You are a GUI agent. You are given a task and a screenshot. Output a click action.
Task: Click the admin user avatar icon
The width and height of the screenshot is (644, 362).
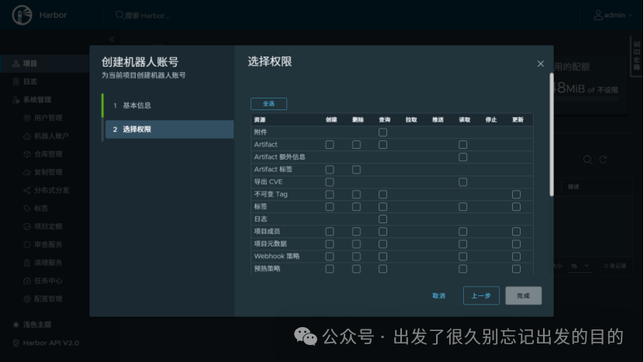click(598, 16)
